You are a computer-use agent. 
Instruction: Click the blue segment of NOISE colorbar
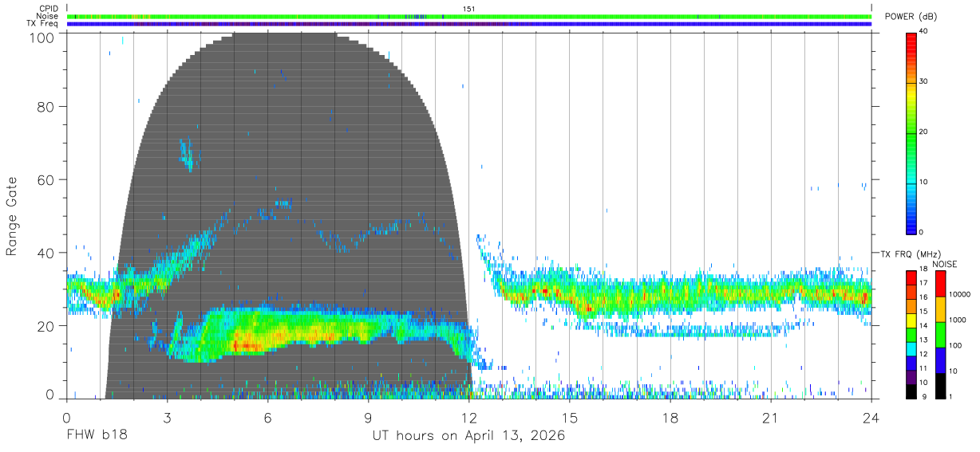(x=940, y=360)
